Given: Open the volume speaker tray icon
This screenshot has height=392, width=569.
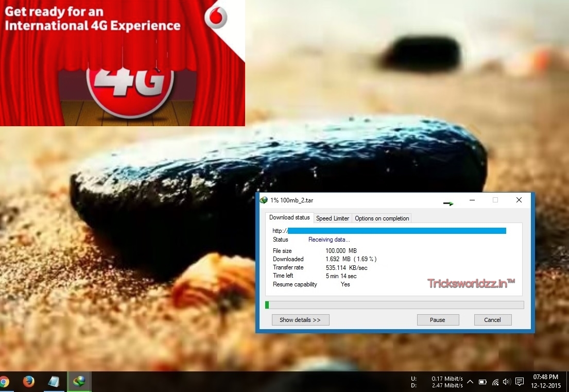Looking at the screenshot, I should point(507,382).
